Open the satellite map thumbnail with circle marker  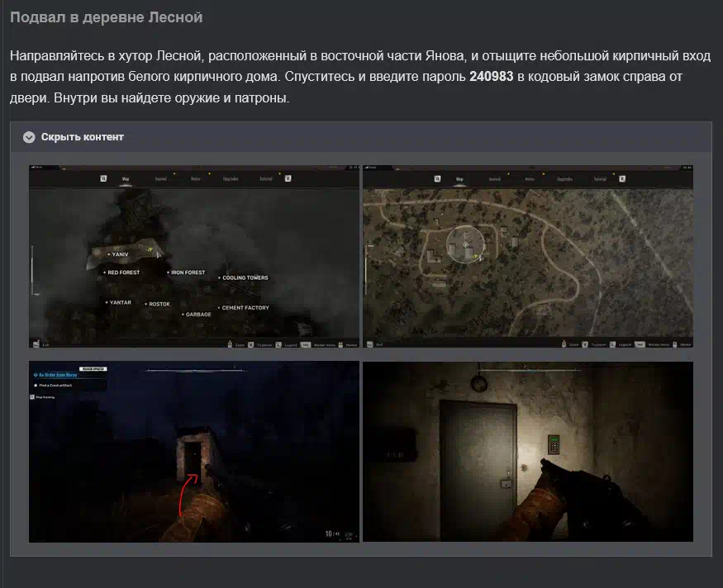click(x=528, y=256)
